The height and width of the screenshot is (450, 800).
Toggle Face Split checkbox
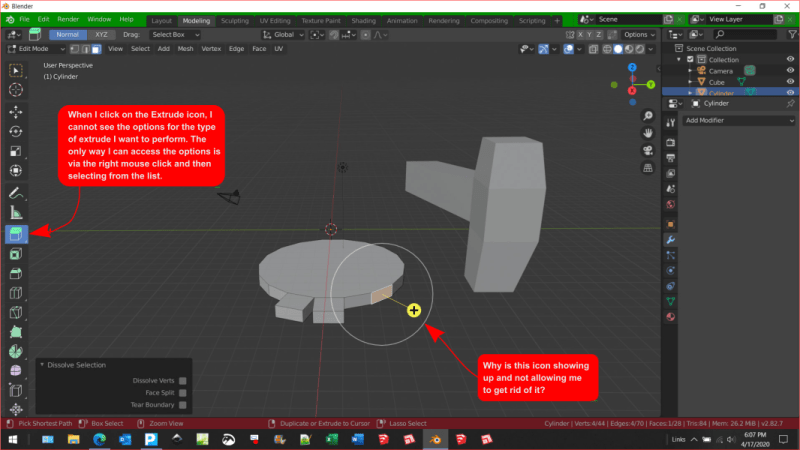(183, 393)
